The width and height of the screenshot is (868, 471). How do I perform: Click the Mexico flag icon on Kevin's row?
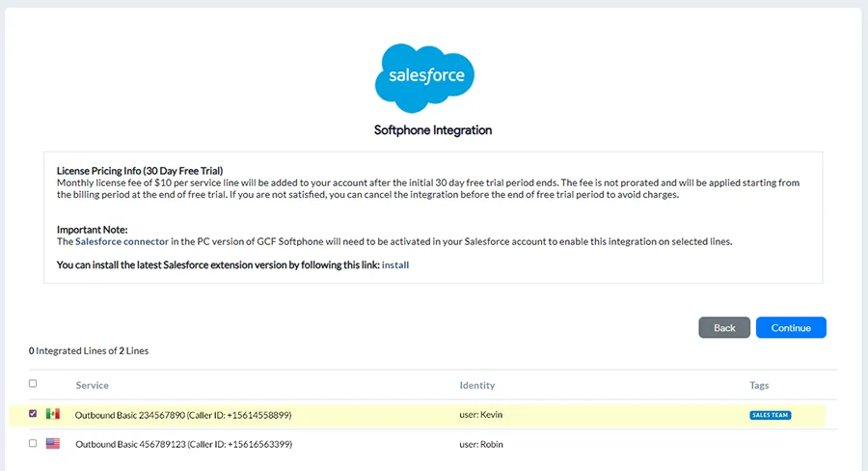[53, 414]
